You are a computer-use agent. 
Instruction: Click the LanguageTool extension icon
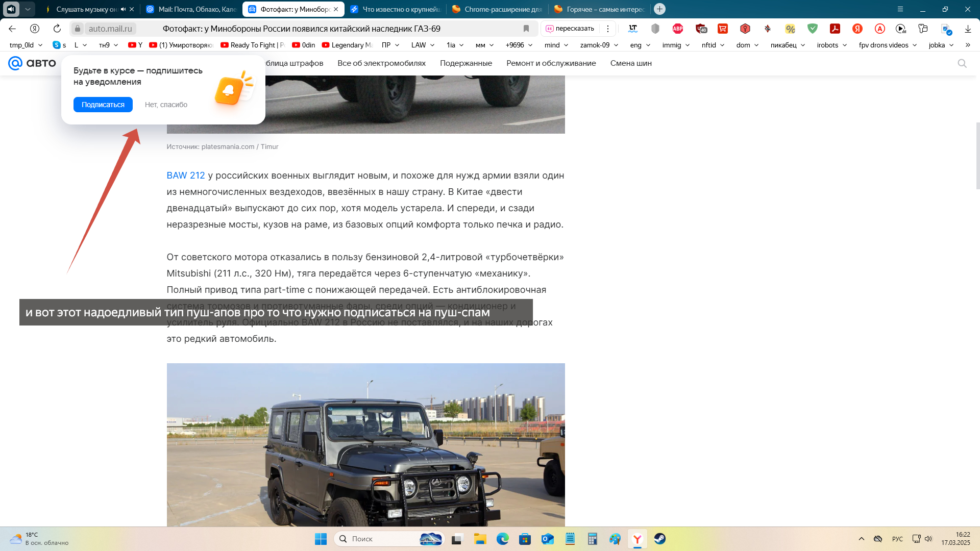click(x=633, y=29)
